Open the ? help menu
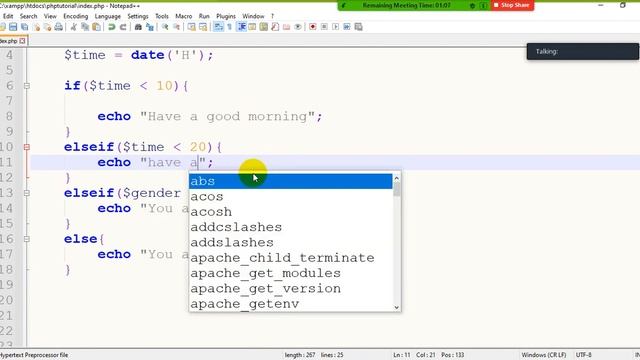Viewport: 640px width, 360px height. 272,16
